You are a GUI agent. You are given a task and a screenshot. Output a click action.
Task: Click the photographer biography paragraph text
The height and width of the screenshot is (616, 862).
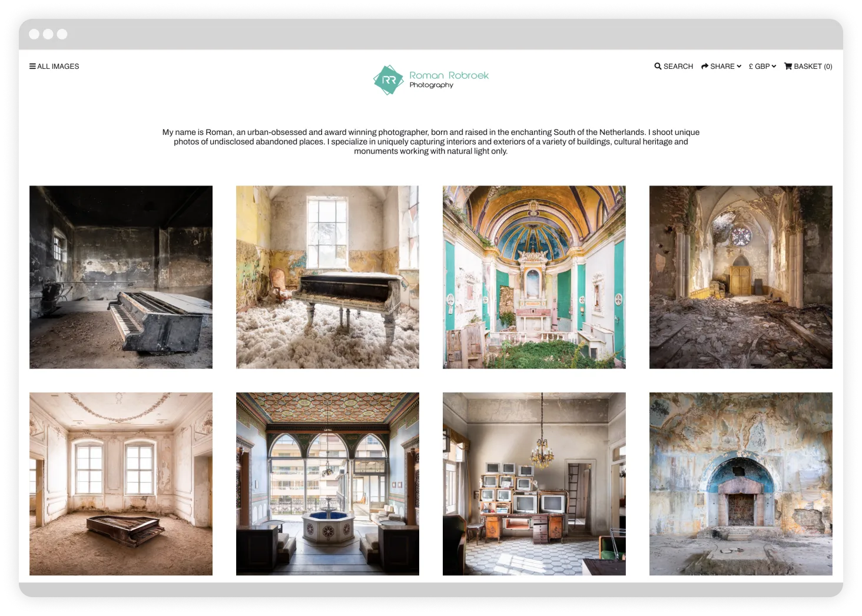[431, 142]
